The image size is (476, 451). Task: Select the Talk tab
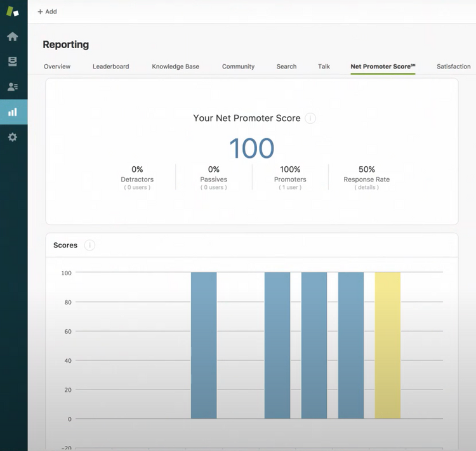324,66
